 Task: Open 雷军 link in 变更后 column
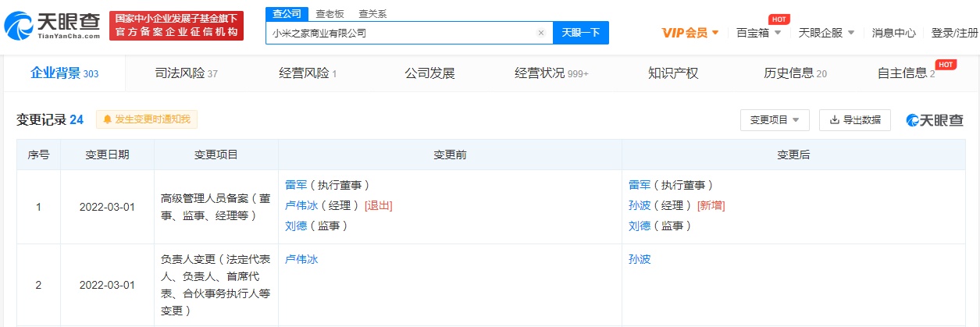[x=640, y=185]
